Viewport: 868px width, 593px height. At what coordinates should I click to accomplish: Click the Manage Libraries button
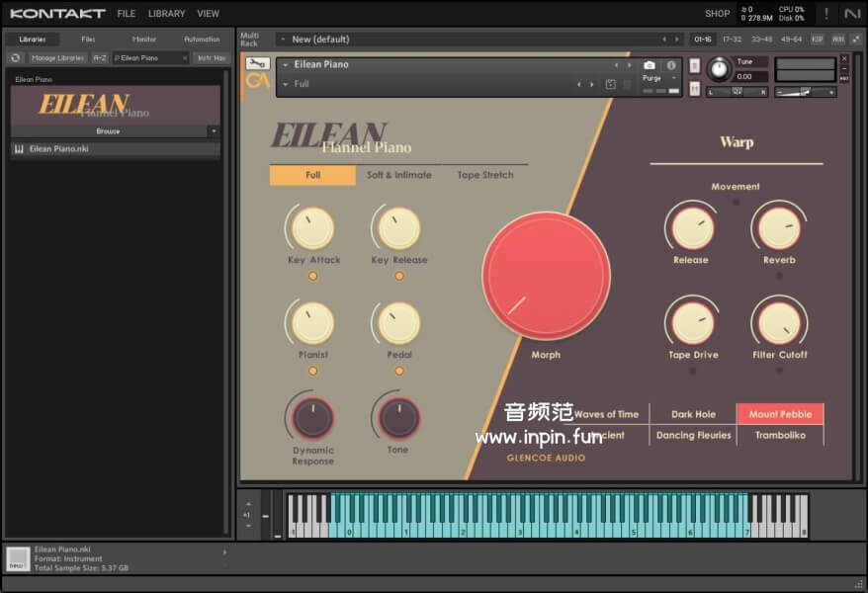pyautogui.click(x=57, y=58)
